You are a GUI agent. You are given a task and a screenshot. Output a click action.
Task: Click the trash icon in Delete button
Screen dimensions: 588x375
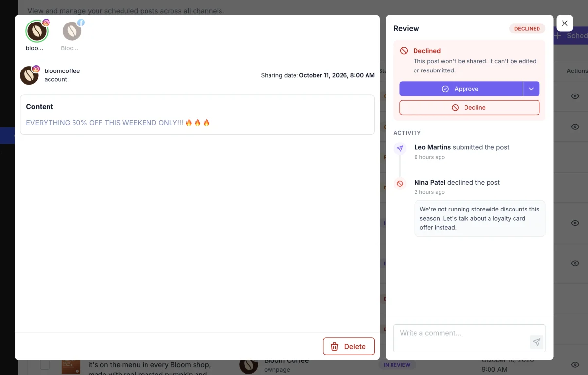(x=335, y=346)
